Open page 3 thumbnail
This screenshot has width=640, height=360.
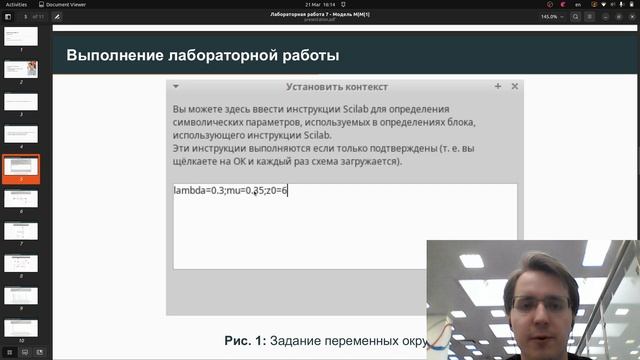click(21, 101)
